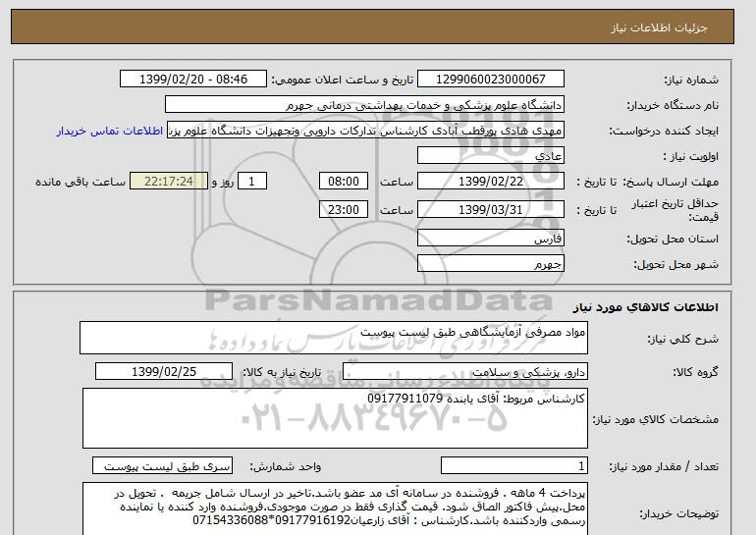
Task: Click the label ایجاد کننده درخواست
Action: 664,132
